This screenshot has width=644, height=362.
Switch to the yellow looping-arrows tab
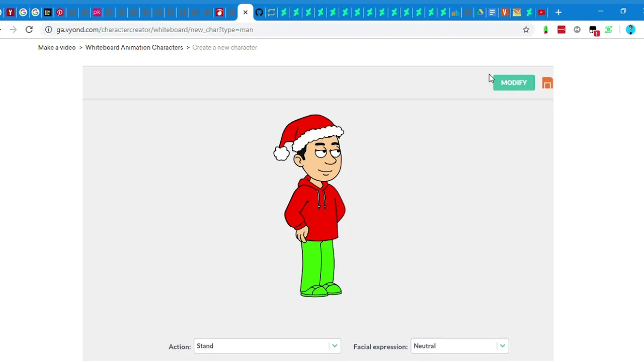pyautogui.click(x=271, y=12)
